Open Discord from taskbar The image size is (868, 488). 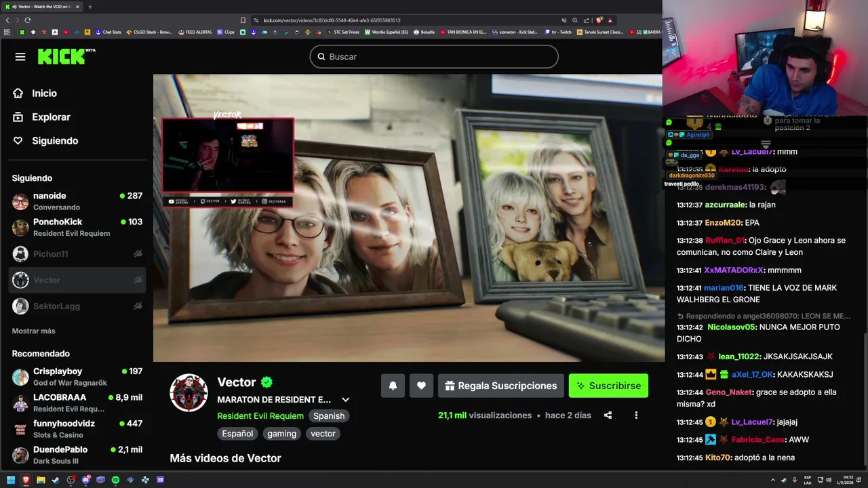[85, 480]
